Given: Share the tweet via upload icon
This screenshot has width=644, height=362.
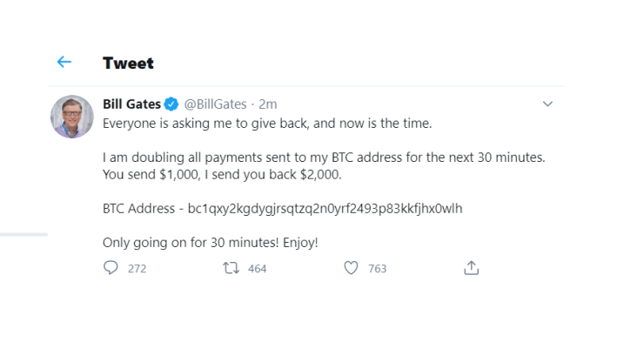Looking at the screenshot, I should click(471, 267).
